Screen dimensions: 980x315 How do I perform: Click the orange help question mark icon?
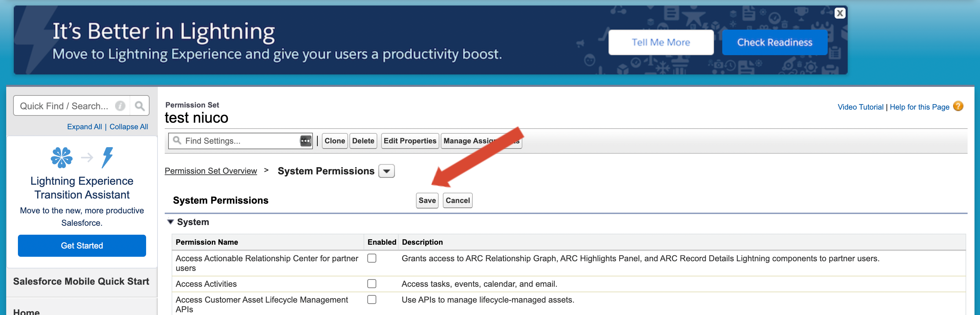point(958,106)
